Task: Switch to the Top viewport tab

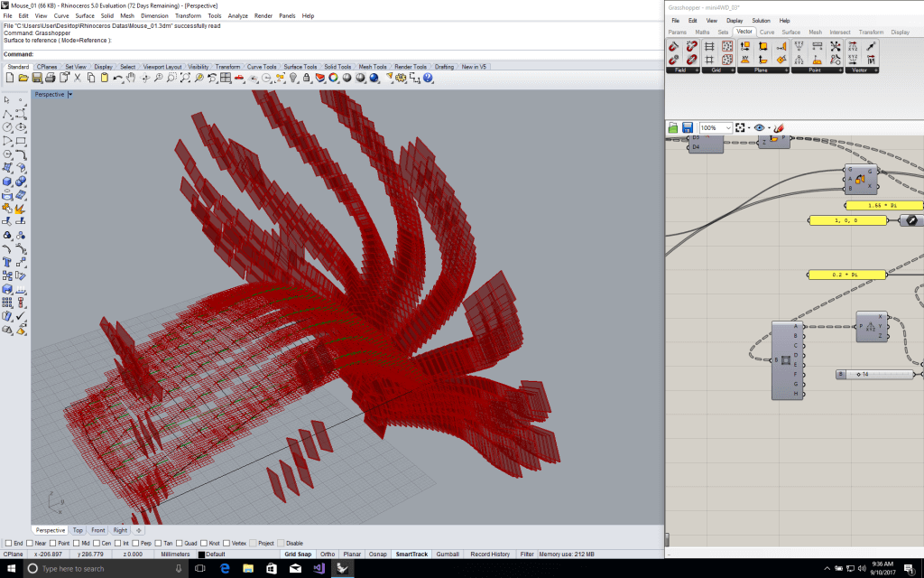Action: point(78,530)
